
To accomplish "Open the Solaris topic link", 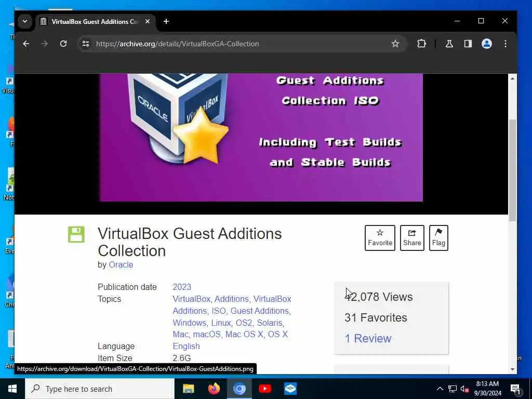I will (270, 323).
